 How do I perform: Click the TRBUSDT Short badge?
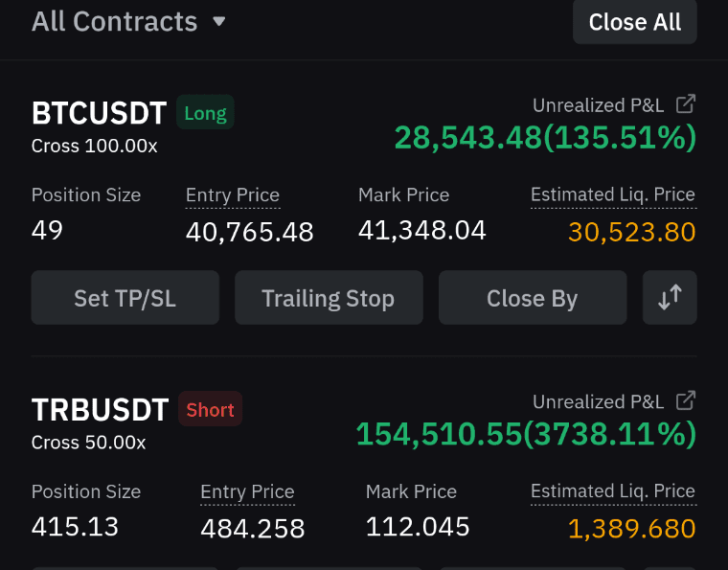pos(210,410)
